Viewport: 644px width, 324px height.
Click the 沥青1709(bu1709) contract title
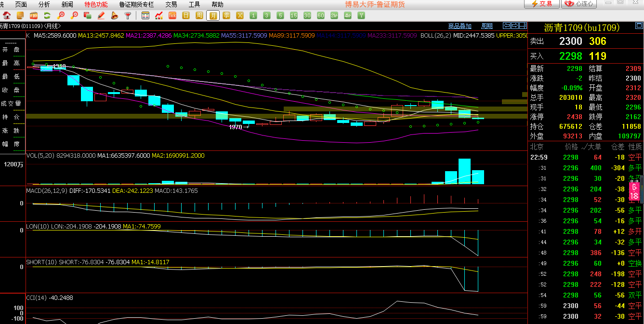click(x=582, y=27)
